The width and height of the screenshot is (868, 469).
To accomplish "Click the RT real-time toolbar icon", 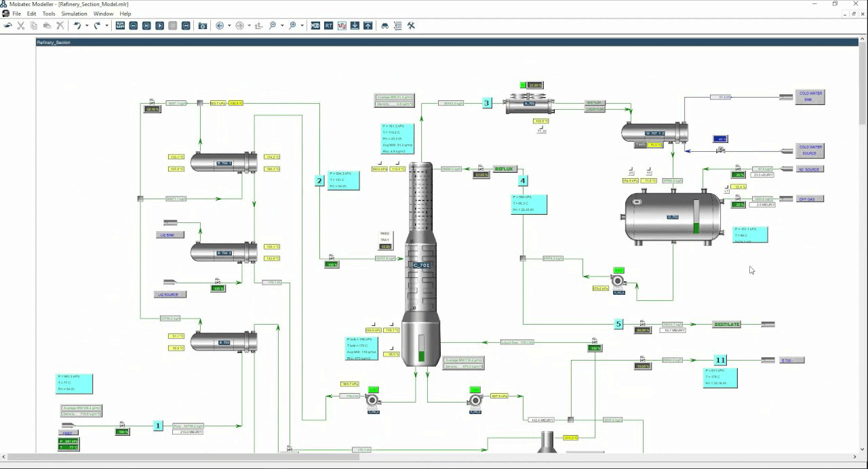I will click(329, 26).
